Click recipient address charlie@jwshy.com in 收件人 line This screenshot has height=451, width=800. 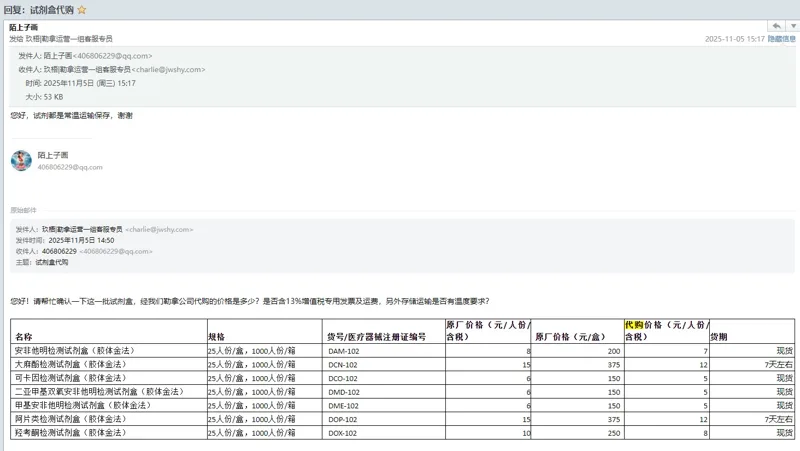point(168,69)
